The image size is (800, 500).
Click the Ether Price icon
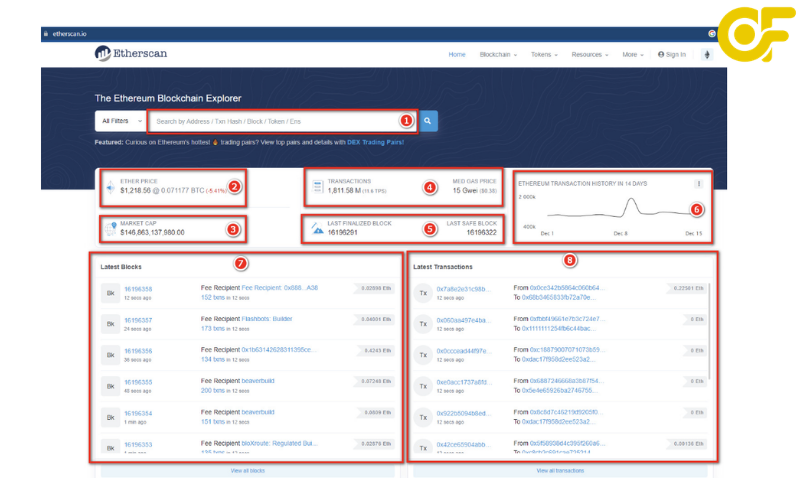pyautogui.click(x=110, y=187)
